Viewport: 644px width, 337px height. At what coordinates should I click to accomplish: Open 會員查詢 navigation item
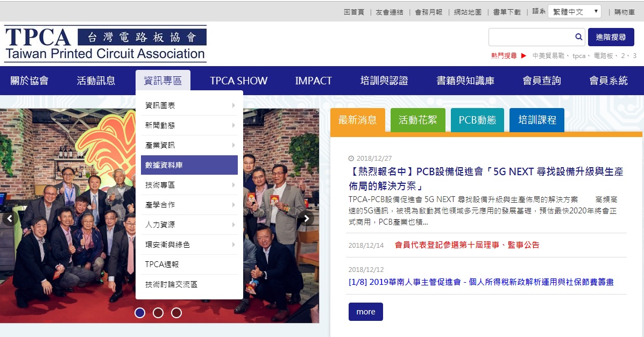pyautogui.click(x=542, y=81)
